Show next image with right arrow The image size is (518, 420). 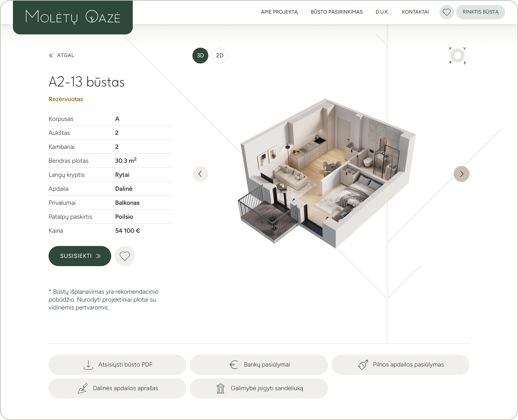[x=461, y=174]
